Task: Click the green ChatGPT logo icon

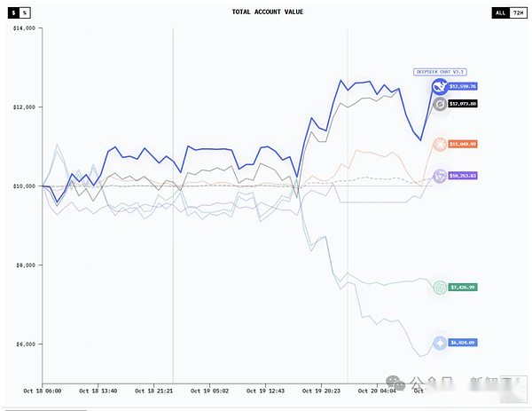Action: click(x=440, y=288)
